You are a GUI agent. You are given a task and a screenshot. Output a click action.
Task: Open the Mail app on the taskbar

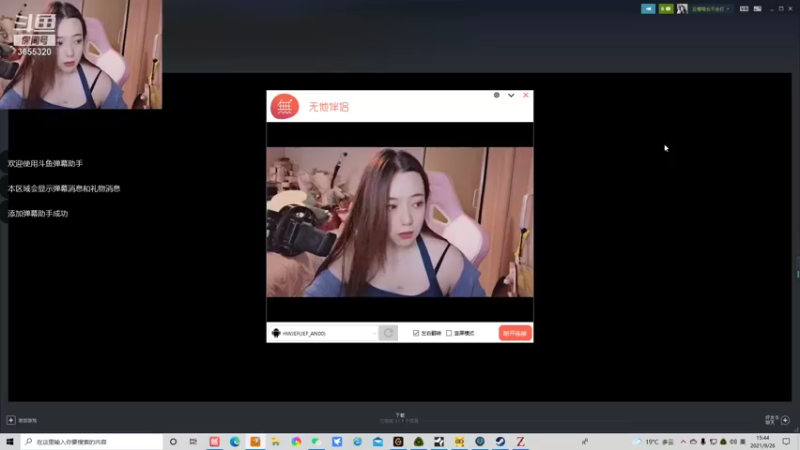click(378, 441)
